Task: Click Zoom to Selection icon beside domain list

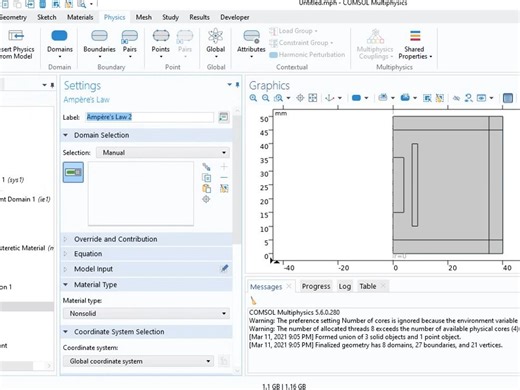Action: tap(206, 199)
